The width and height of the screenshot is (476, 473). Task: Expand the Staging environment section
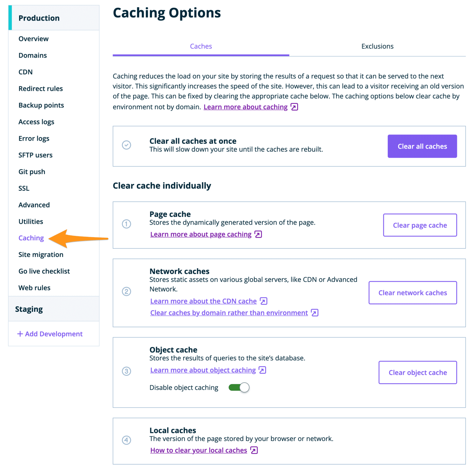[29, 309]
